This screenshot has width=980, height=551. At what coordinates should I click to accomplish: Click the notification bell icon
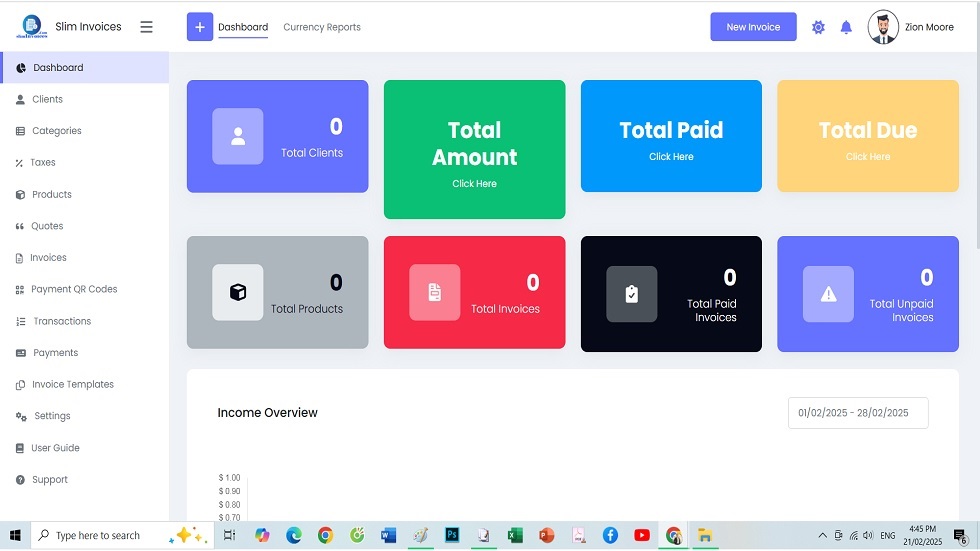tap(846, 28)
